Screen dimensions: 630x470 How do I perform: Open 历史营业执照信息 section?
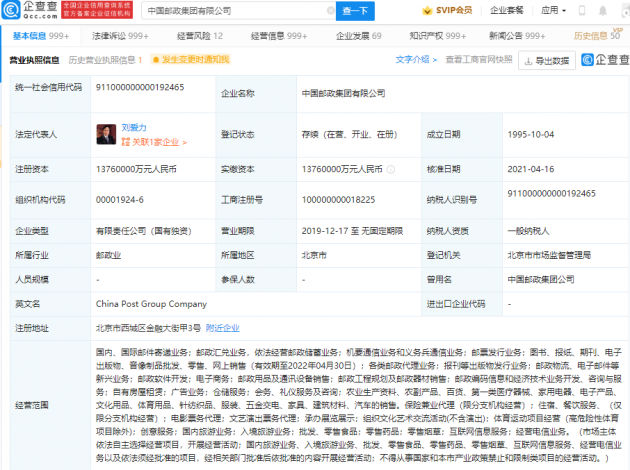coord(105,60)
